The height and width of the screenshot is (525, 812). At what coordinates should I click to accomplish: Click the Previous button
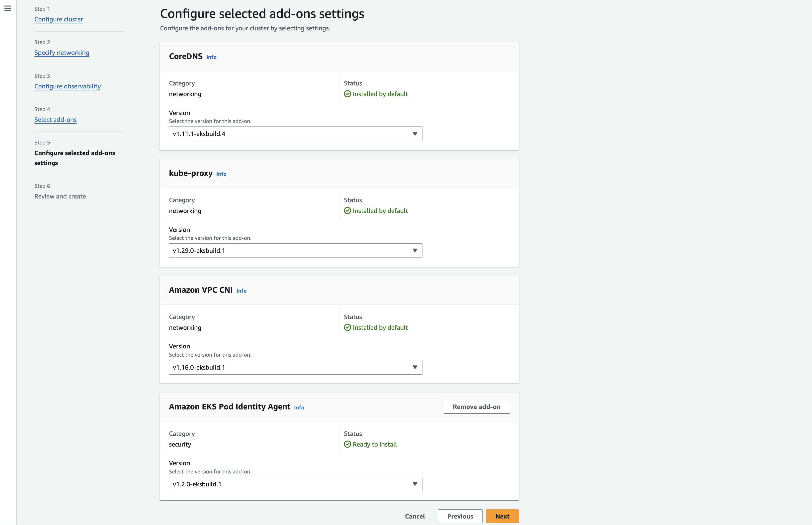(460, 516)
